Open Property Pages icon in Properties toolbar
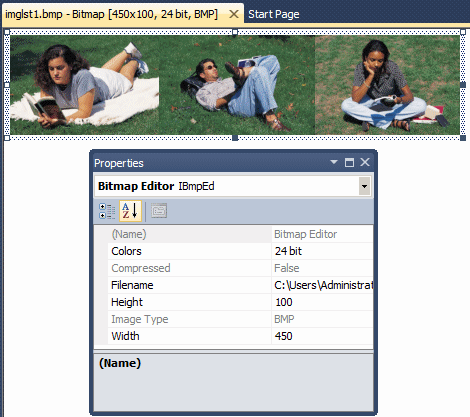This screenshot has height=417, width=470. tap(159, 211)
